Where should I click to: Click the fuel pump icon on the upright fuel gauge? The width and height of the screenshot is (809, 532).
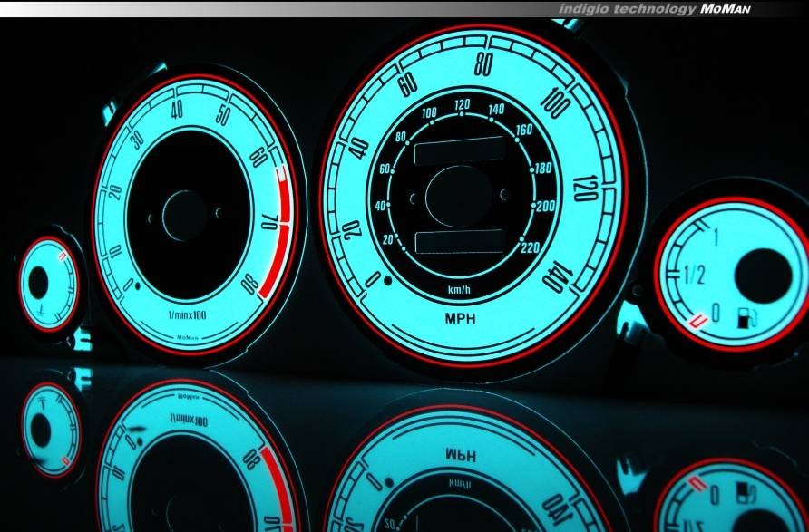747,318
